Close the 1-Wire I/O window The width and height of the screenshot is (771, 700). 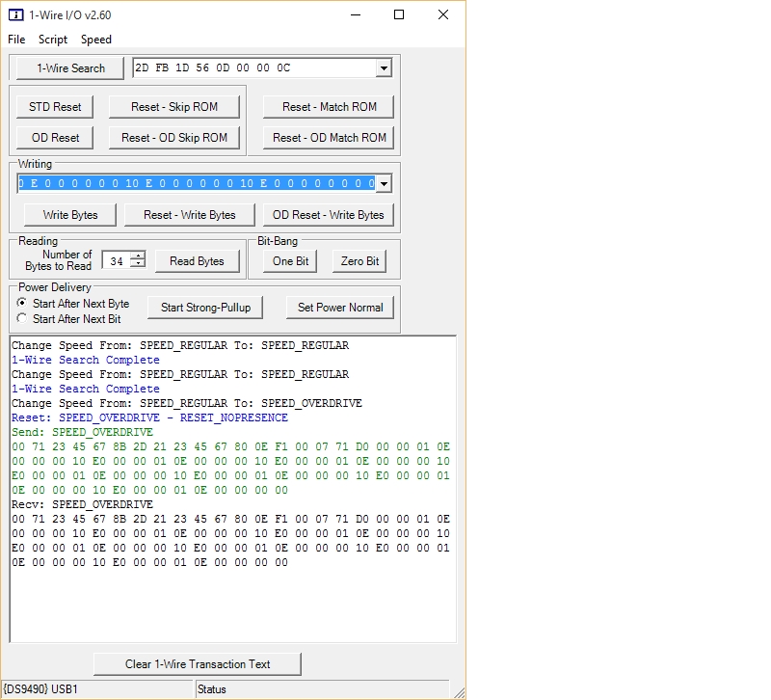pyautogui.click(x=443, y=14)
